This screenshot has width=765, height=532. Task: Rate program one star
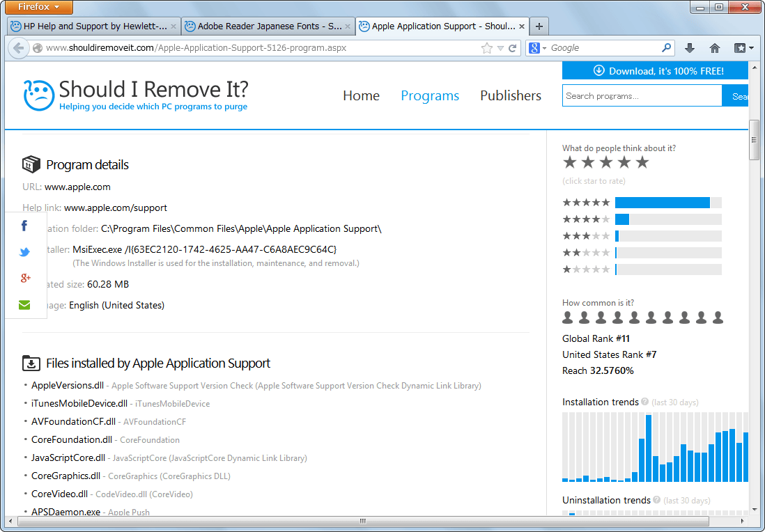[569, 162]
